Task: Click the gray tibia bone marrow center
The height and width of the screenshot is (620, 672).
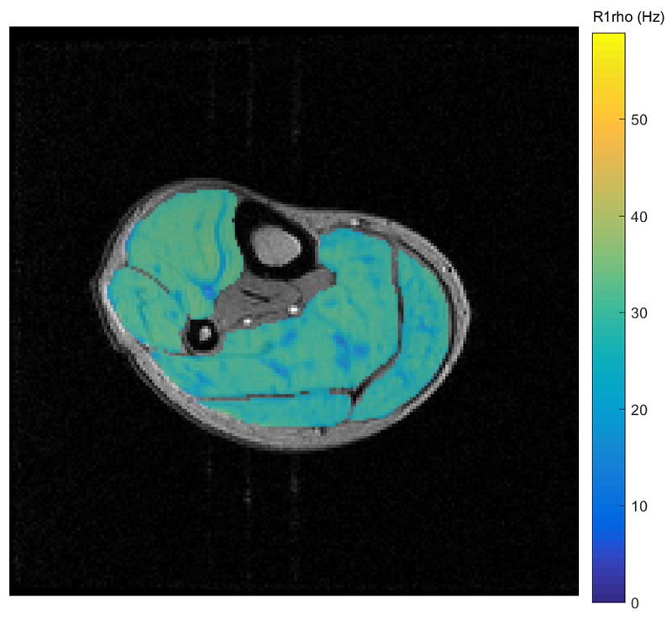Action: tap(275, 245)
